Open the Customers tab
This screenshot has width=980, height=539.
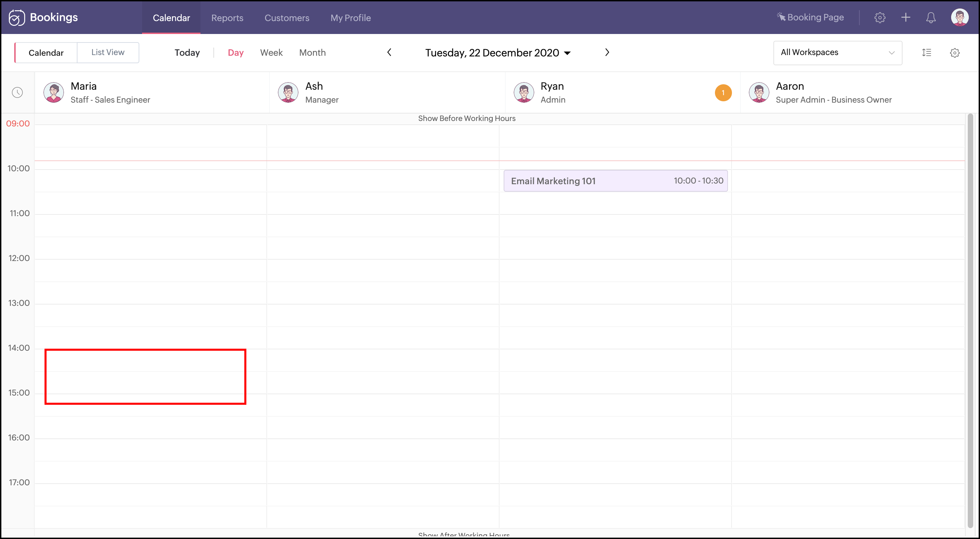point(286,17)
